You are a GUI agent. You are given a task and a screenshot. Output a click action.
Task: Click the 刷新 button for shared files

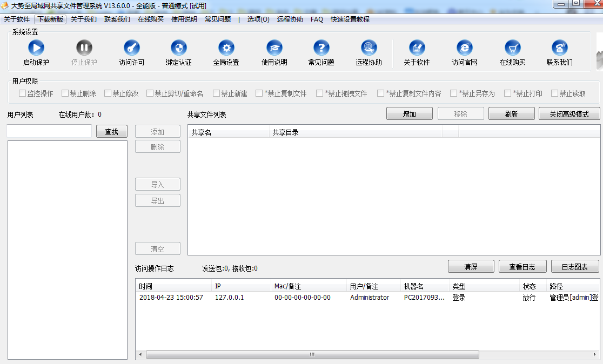click(x=511, y=113)
